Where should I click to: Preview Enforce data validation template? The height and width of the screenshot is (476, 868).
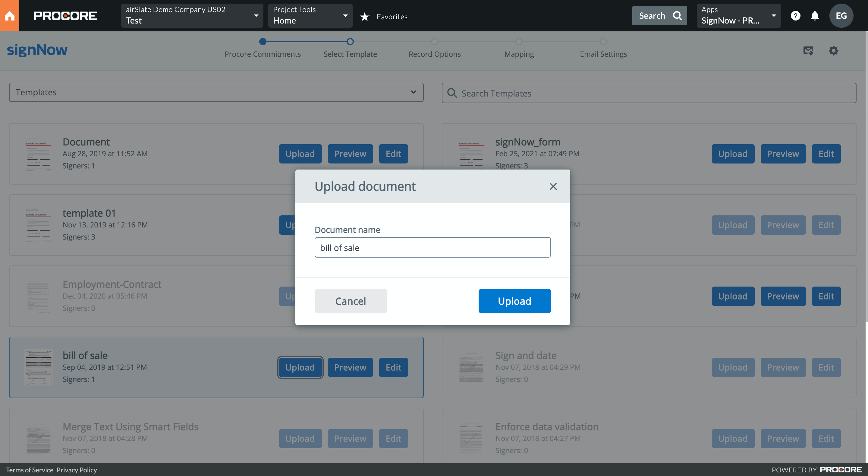(x=783, y=438)
